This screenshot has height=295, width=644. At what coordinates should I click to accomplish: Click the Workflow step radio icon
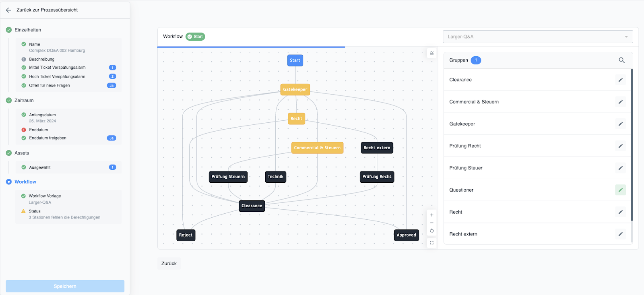(x=9, y=182)
